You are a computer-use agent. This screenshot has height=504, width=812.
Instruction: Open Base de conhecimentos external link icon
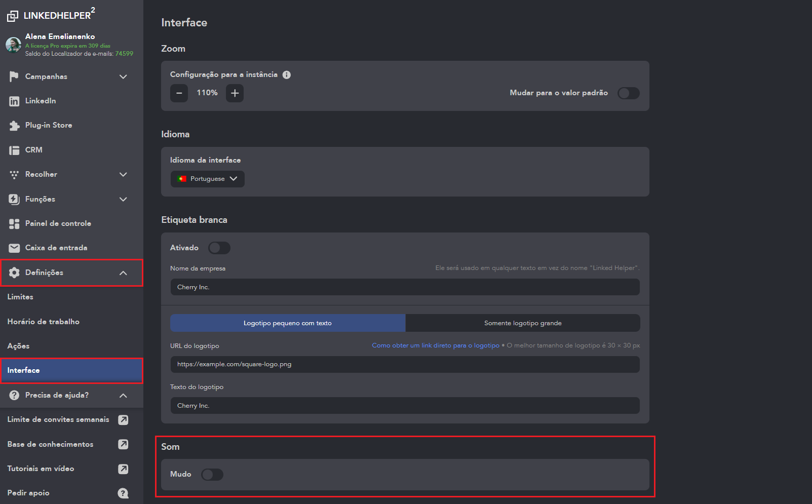click(123, 444)
